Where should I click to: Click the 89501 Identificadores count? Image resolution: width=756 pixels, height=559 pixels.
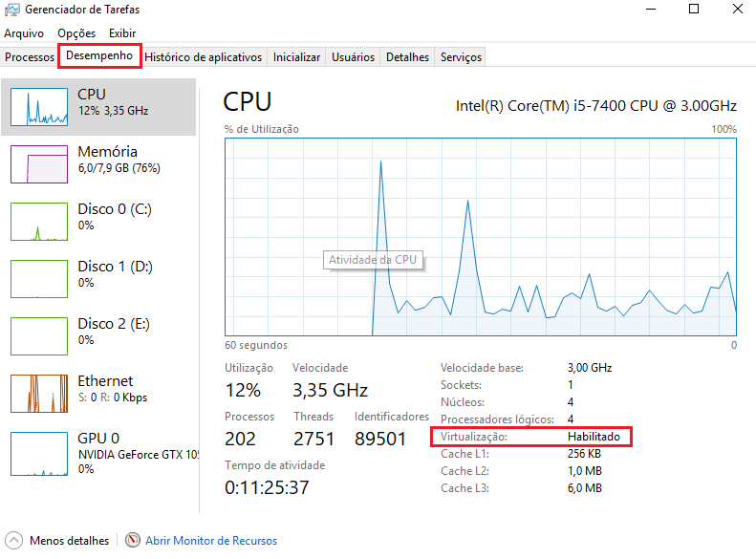(x=380, y=439)
